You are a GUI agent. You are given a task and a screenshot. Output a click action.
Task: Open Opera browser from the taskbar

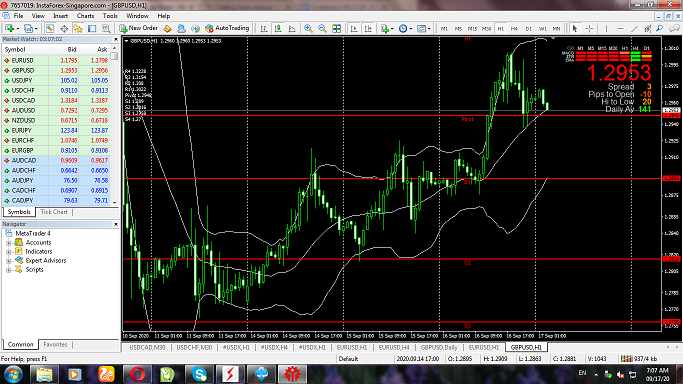[137, 374]
